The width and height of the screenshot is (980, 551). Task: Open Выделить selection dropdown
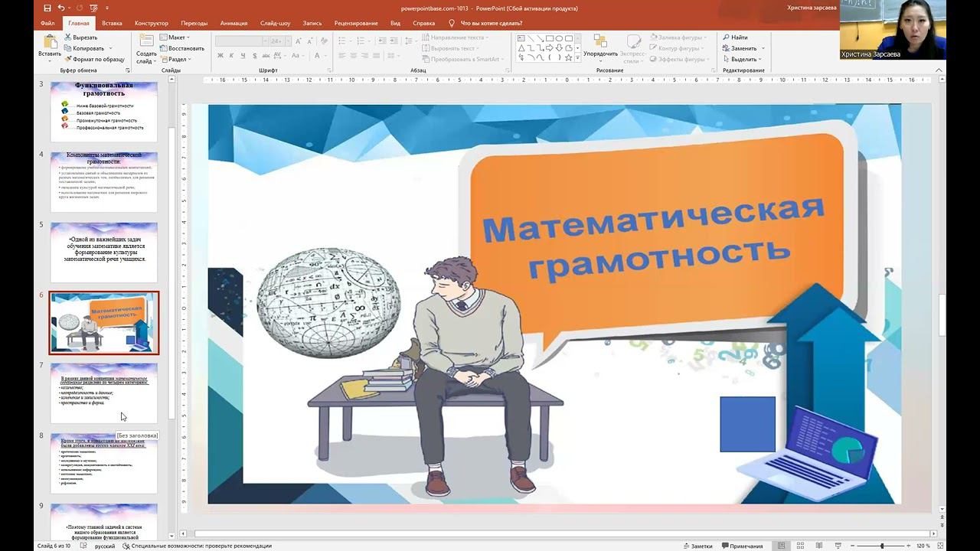click(742, 59)
